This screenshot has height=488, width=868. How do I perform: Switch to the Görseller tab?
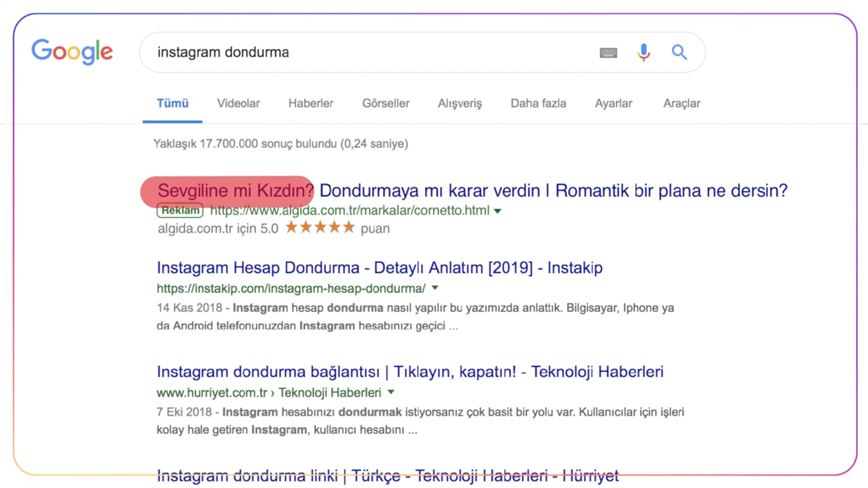pyautogui.click(x=386, y=104)
